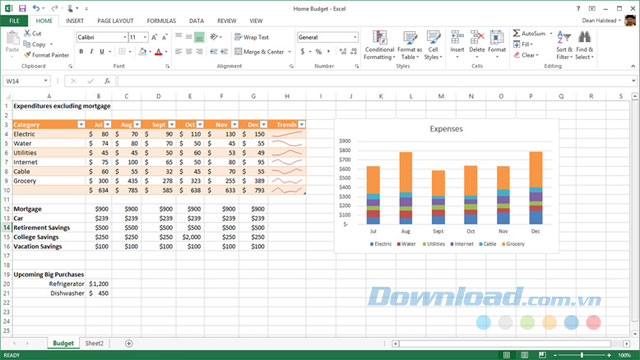Switch to the FORMULAS ribbon tab
Viewport: 640px width, 360px height.
(x=161, y=20)
